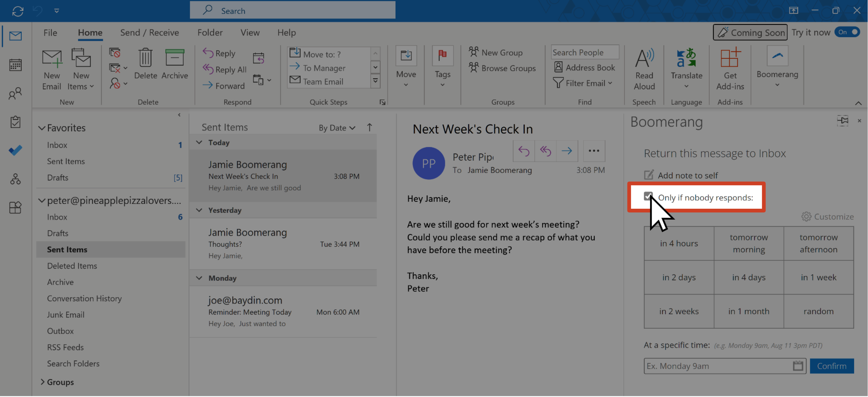Open more actions ellipsis in reading pane
Viewport: 868px width, 397px height.
pos(594,151)
